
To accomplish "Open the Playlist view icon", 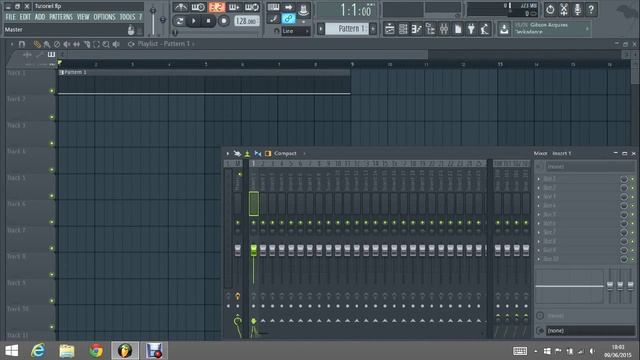I will [x=389, y=29].
